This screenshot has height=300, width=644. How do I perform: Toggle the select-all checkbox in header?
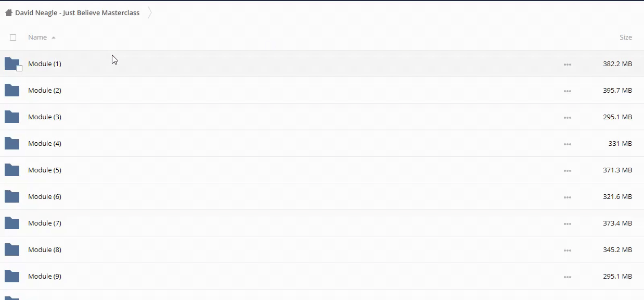[13, 37]
